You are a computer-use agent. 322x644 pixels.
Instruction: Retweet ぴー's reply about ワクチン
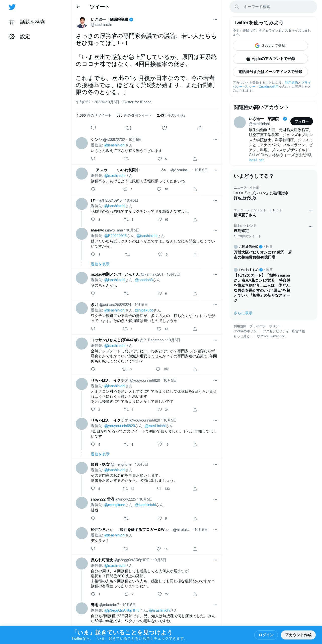pyautogui.click(x=126, y=219)
